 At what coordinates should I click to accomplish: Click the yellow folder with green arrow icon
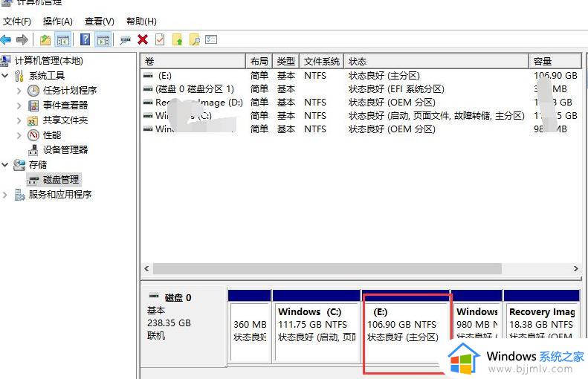[178, 39]
